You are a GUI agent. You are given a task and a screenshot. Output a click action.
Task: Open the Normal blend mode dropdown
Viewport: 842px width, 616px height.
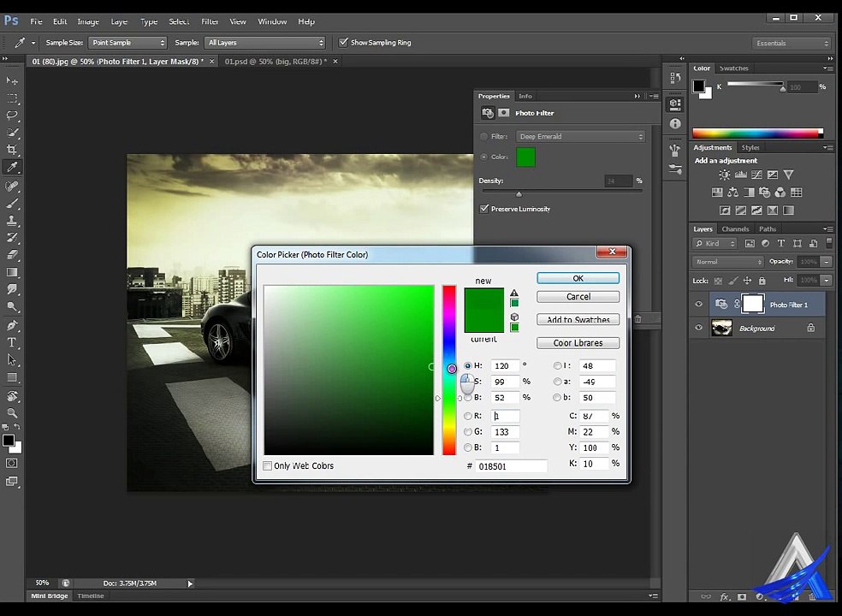727,262
